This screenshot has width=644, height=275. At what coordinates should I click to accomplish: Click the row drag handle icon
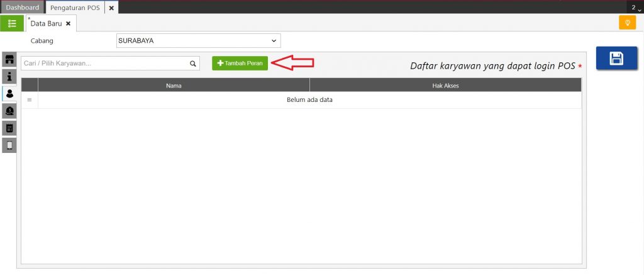(30, 100)
